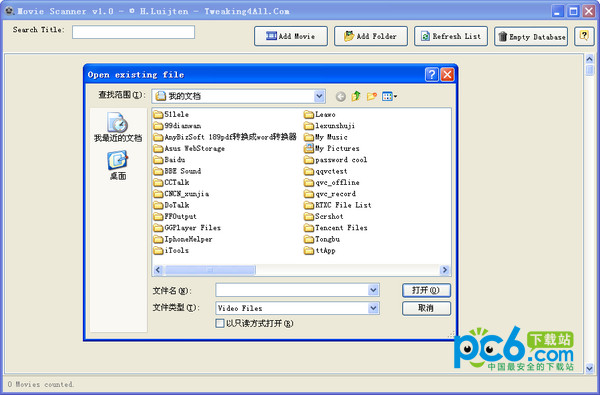Click the 文件名 filename input field

click(x=292, y=290)
